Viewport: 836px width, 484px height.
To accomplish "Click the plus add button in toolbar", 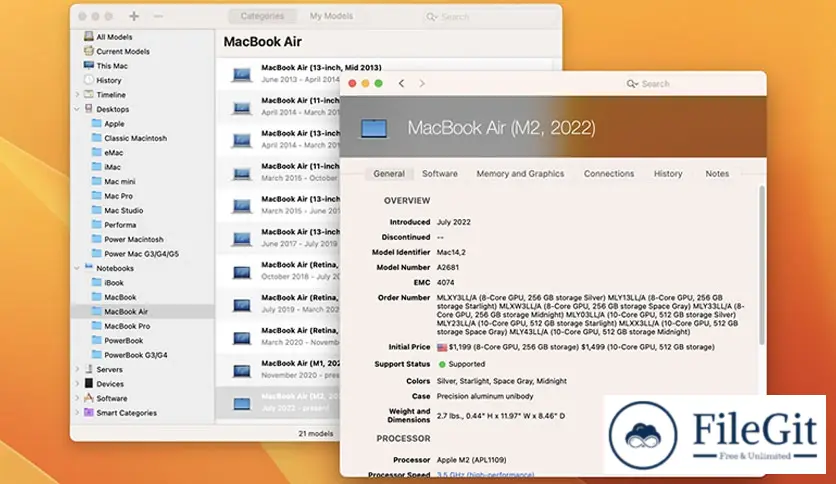I will tap(134, 16).
